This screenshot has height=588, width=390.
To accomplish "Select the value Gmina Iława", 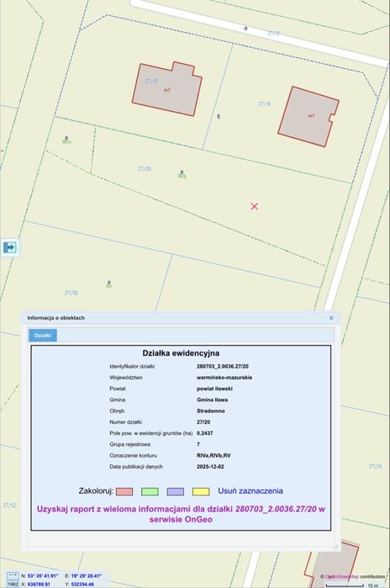I will [x=212, y=400].
